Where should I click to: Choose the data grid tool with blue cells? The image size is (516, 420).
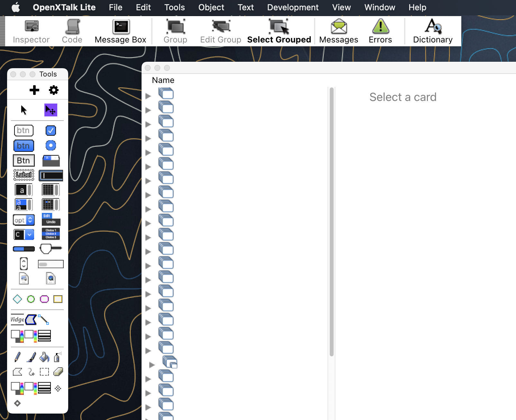click(x=51, y=205)
